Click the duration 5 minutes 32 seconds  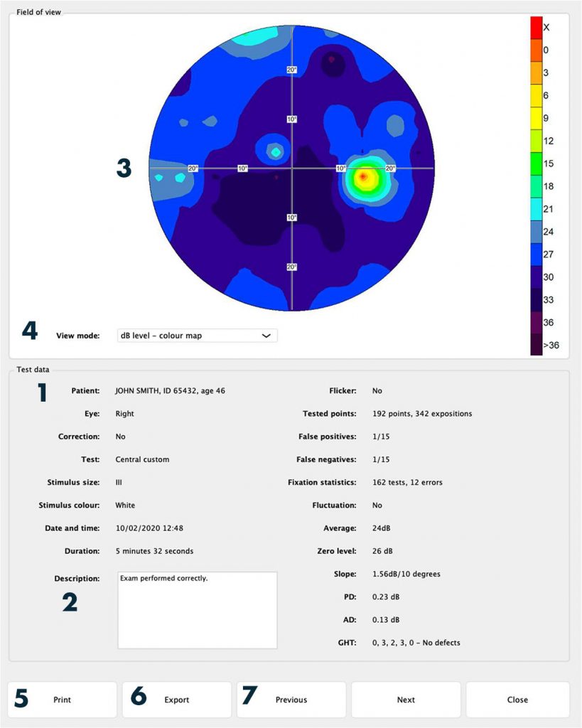click(x=154, y=551)
